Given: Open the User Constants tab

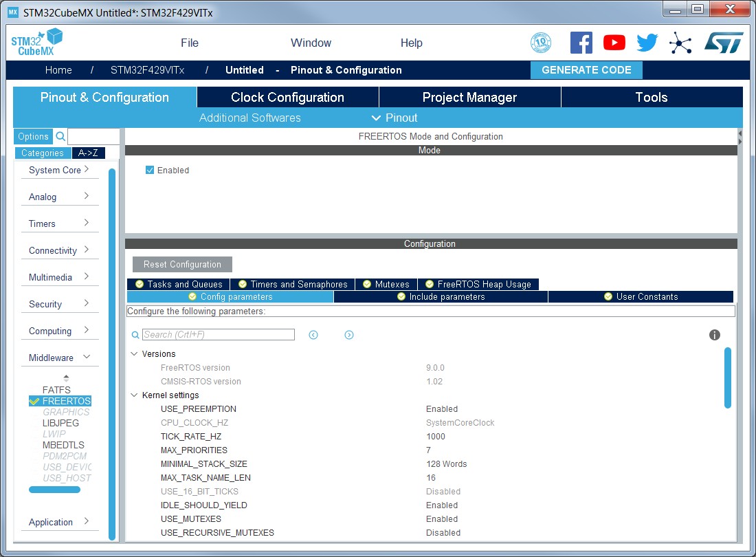Looking at the screenshot, I should tap(641, 296).
